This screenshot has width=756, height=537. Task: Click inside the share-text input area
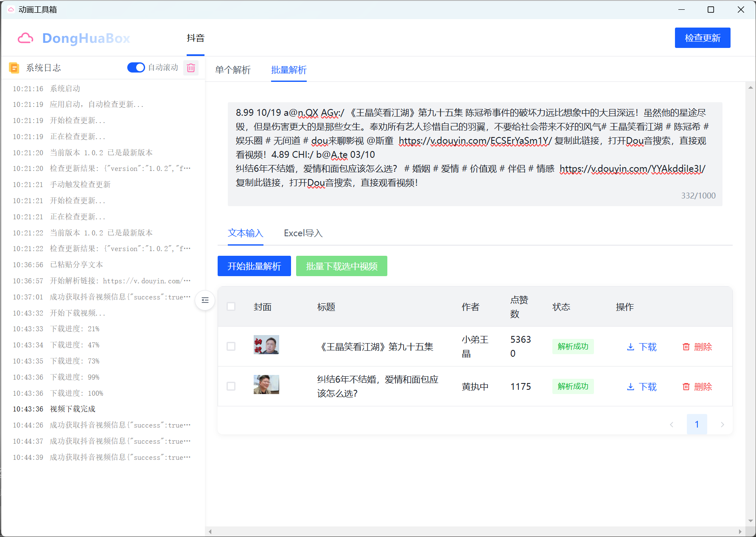coord(475,154)
